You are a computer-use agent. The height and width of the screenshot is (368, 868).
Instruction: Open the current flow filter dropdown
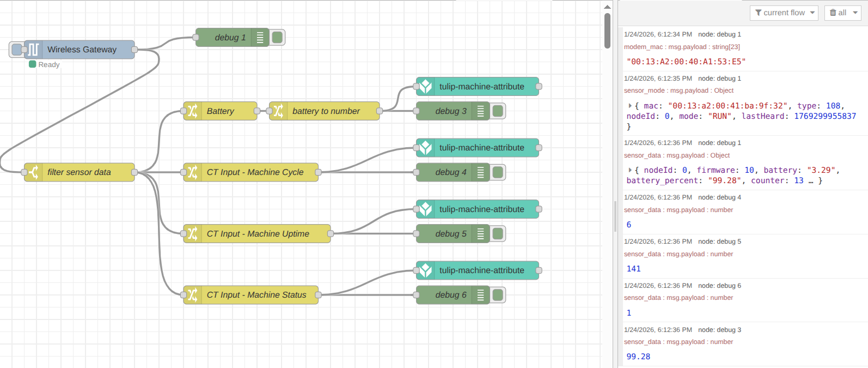(x=784, y=13)
